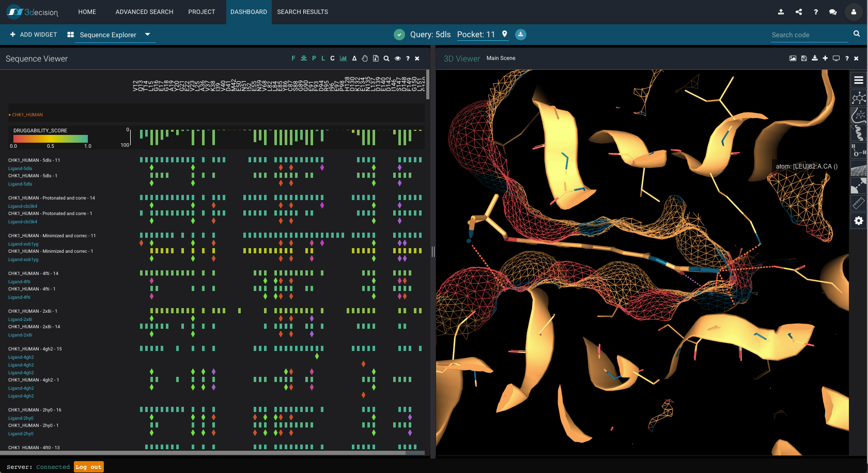Take a screenshot with the image icon
The image size is (868, 473).
click(793, 58)
